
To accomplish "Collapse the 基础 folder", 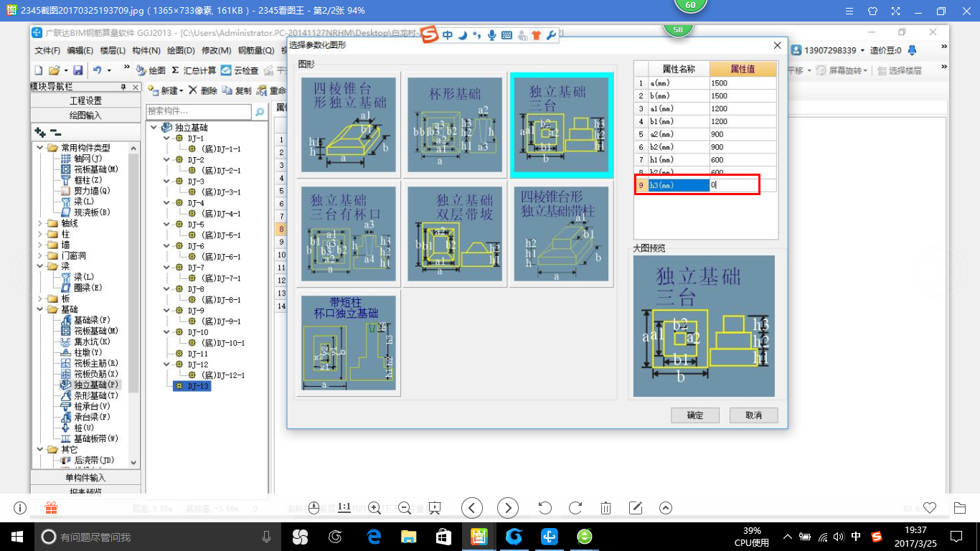I will [x=41, y=309].
